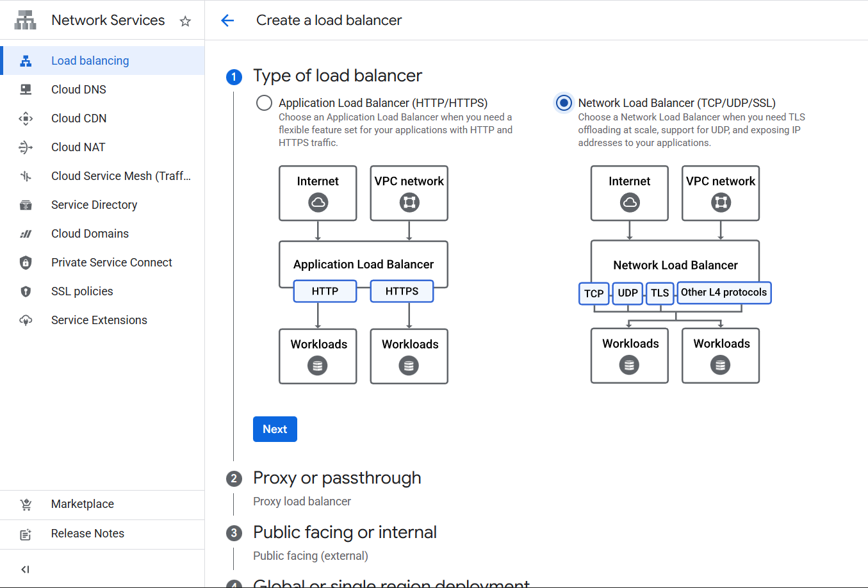Click the Marketplace cart icon
The height and width of the screenshot is (588, 868).
tap(26, 505)
